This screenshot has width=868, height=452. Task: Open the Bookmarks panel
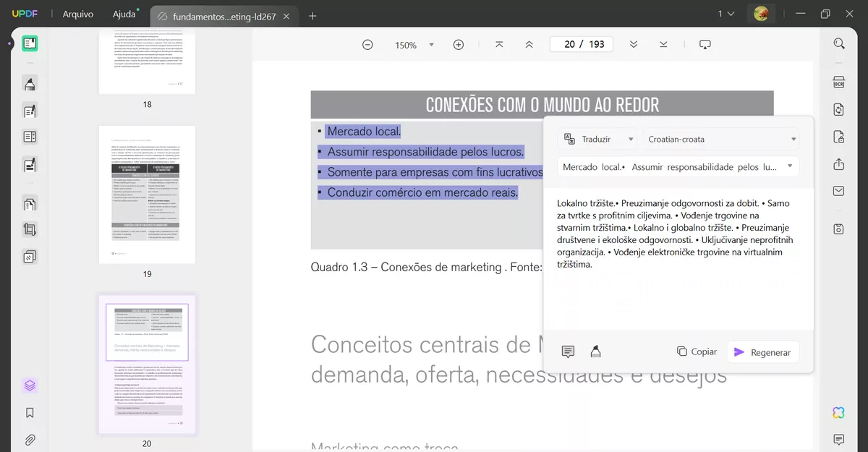30,412
